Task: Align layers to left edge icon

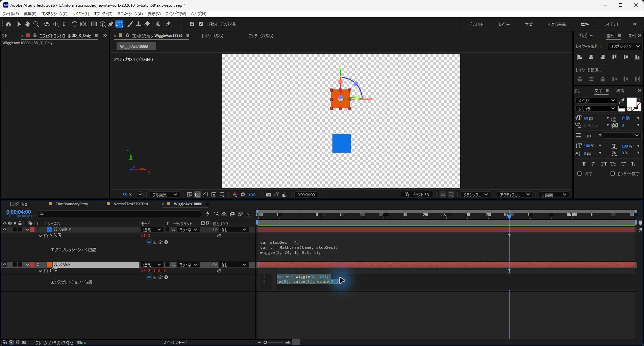Action: pos(580,57)
